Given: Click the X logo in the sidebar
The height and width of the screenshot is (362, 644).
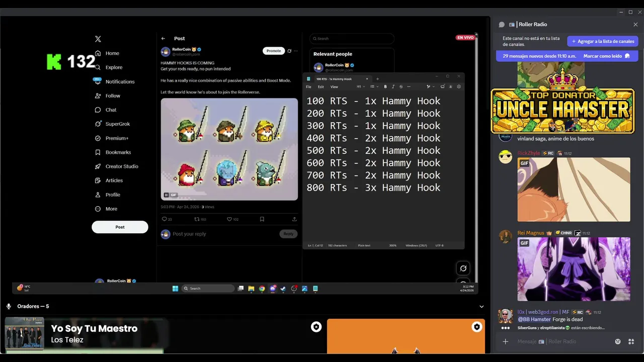Looking at the screenshot, I should click(98, 39).
